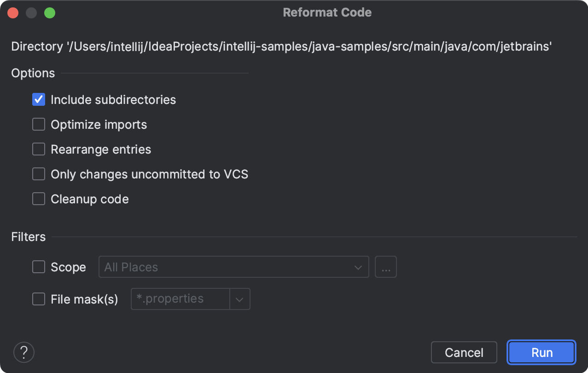
Task: Enable the Scope filter checkbox
Action: [x=38, y=267]
